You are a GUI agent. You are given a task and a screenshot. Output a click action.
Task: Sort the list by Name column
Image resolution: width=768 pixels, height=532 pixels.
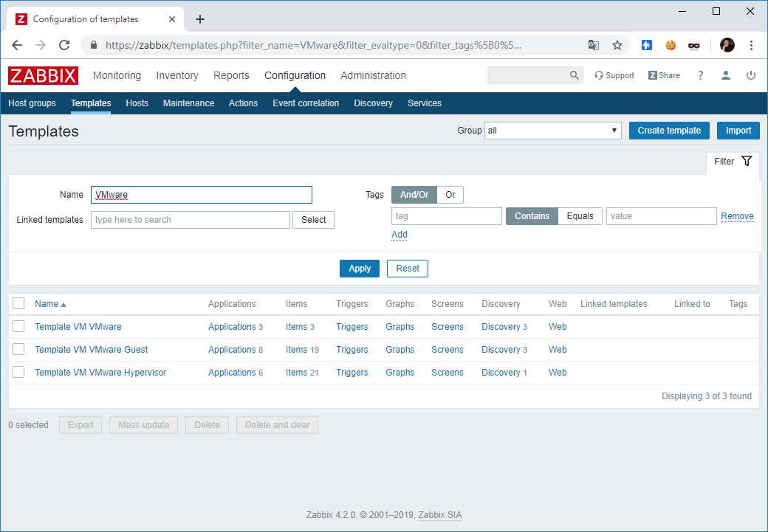point(50,304)
